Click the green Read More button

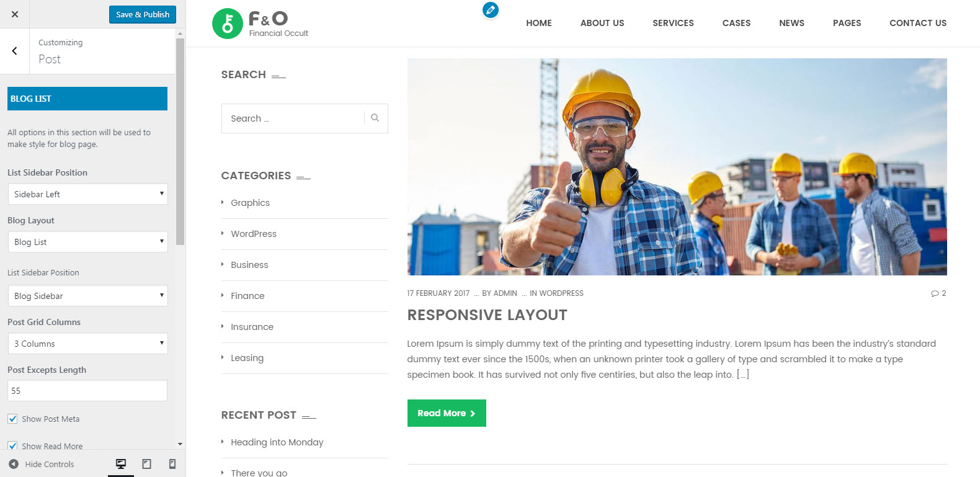[447, 413]
